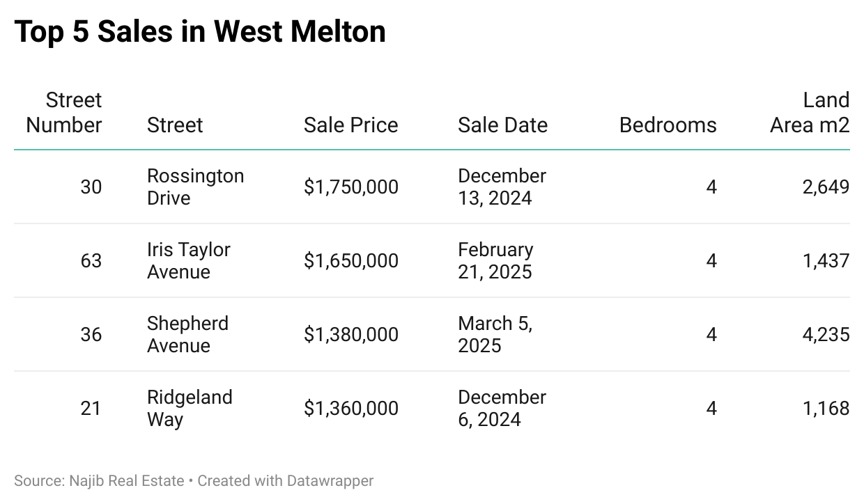The image size is (864, 504).
Task: Click the Street column header
Action: pyautogui.click(x=175, y=125)
